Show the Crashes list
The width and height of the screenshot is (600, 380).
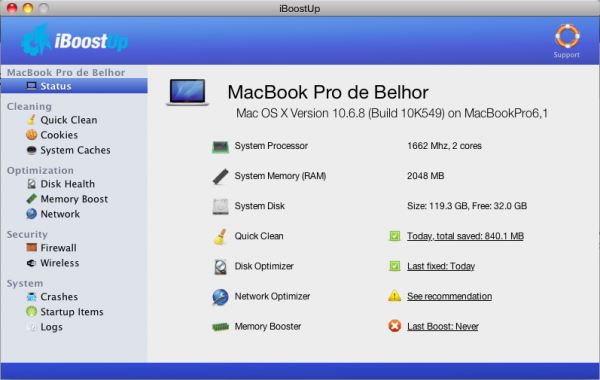coord(59,297)
